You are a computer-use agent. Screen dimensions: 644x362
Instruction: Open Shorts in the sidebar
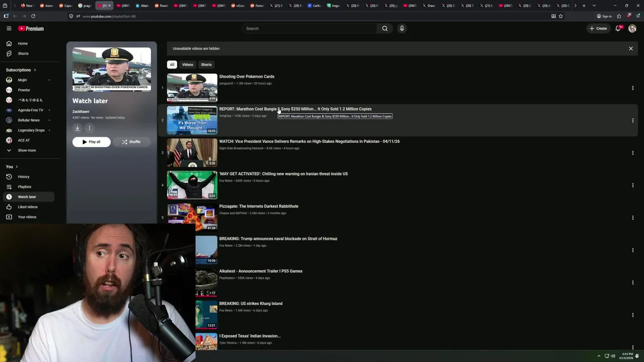click(x=29, y=54)
